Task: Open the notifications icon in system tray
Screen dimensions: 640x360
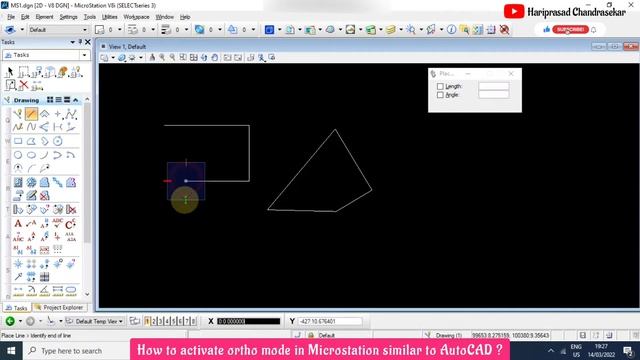Action: tap(628, 351)
